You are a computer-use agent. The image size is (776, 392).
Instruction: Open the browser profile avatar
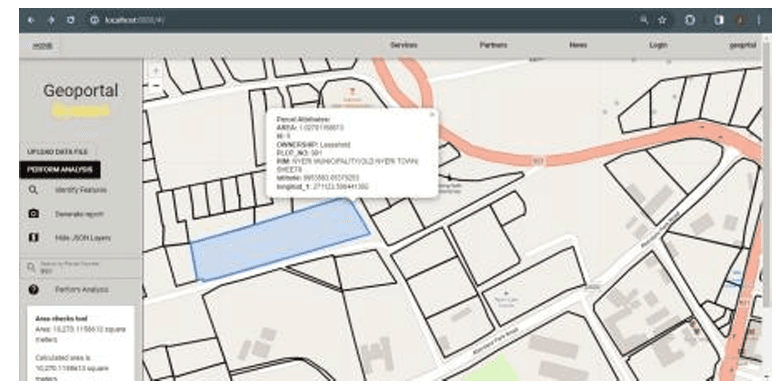[x=740, y=20]
